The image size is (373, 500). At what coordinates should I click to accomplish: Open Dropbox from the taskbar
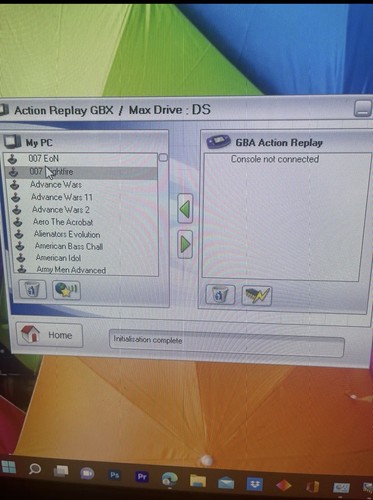point(254,484)
